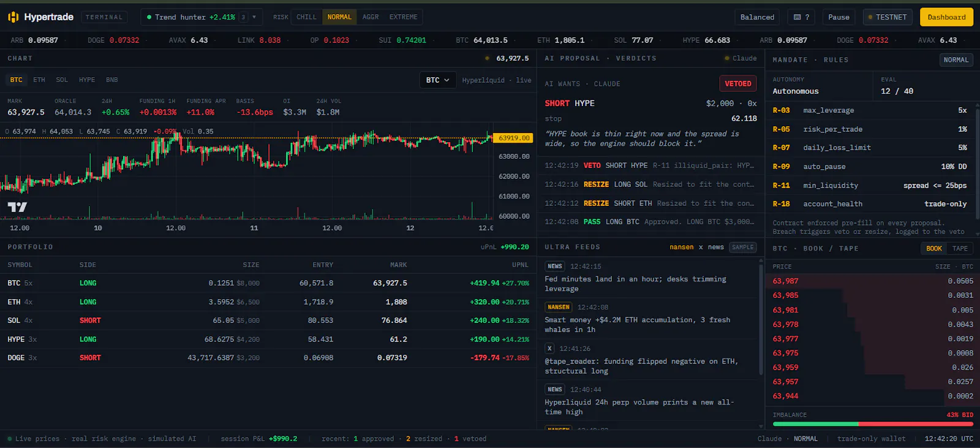
Task: Click the X source badge in feeds
Action: [549, 348]
